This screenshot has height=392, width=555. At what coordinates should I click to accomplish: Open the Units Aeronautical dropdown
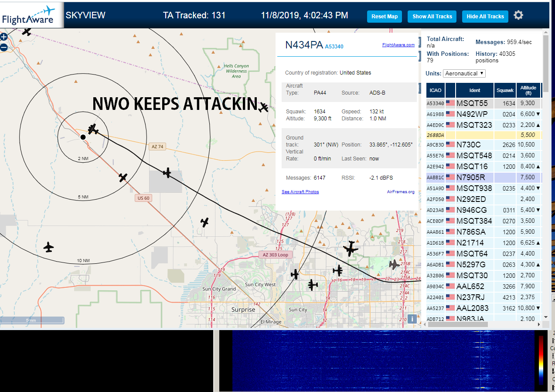(464, 73)
